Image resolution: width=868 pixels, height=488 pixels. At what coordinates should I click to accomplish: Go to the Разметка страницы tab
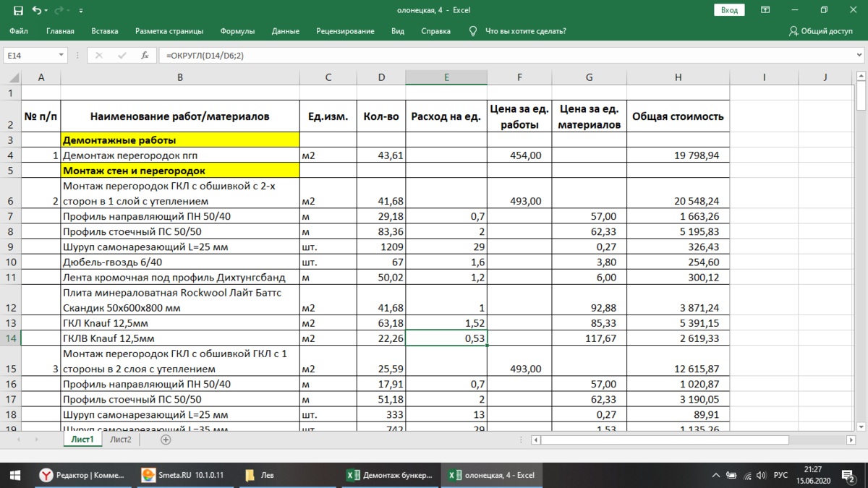tap(169, 31)
